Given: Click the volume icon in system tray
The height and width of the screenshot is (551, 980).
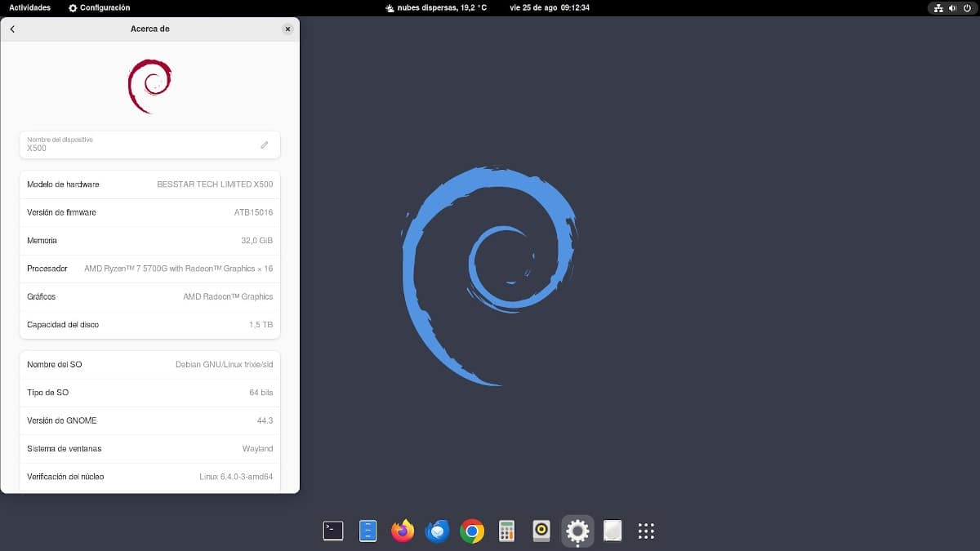Looking at the screenshot, I should coord(953,7).
